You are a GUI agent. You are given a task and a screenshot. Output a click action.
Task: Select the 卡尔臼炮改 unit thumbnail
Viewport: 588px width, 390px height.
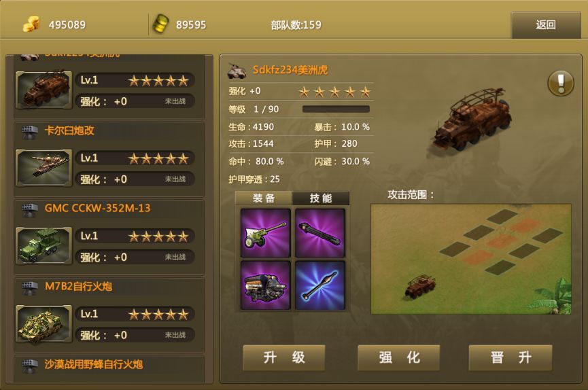(44, 168)
